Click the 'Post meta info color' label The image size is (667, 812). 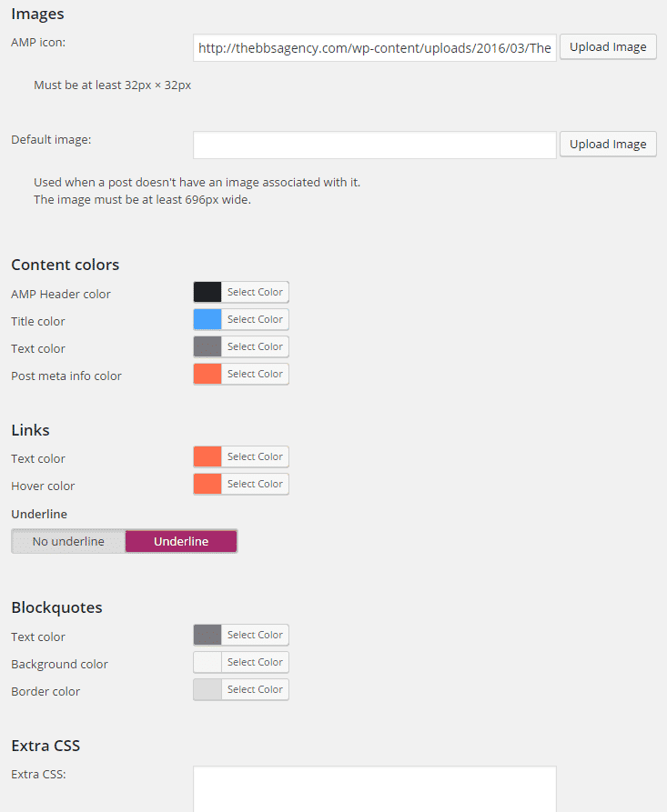pyautogui.click(x=66, y=376)
